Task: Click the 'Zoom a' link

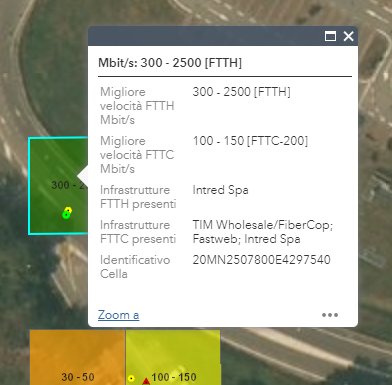Action: coord(118,315)
